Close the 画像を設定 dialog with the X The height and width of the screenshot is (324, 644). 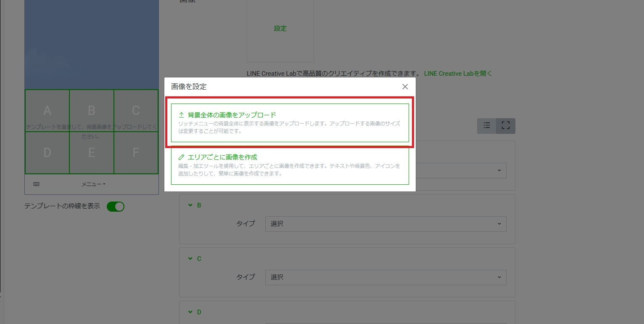pos(405,87)
